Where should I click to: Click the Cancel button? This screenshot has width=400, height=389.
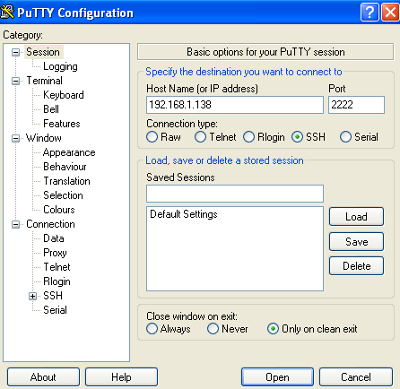(x=356, y=377)
